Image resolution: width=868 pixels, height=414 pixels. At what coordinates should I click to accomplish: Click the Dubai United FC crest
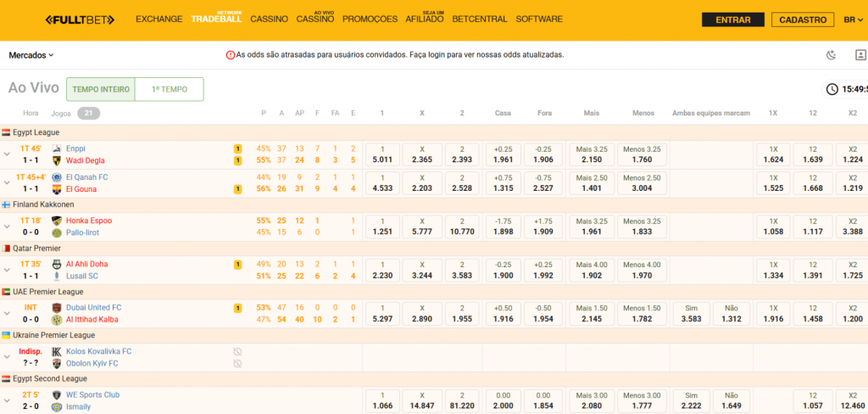point(57,308)
